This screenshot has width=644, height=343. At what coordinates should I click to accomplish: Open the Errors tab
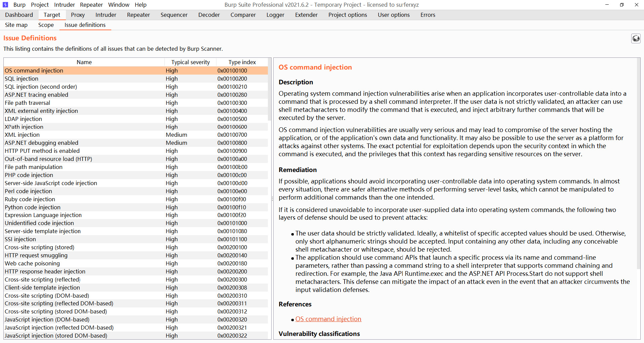tap(428, 15)
